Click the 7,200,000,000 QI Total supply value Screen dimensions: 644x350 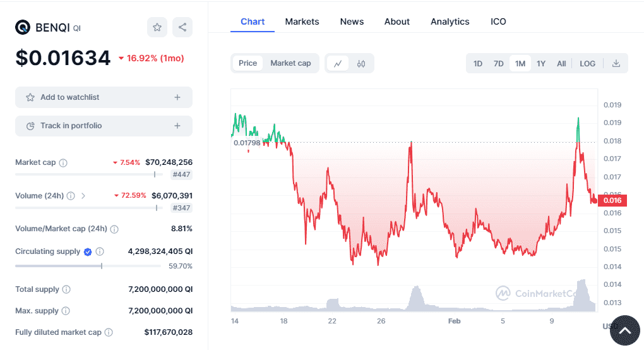coord(160,289)
